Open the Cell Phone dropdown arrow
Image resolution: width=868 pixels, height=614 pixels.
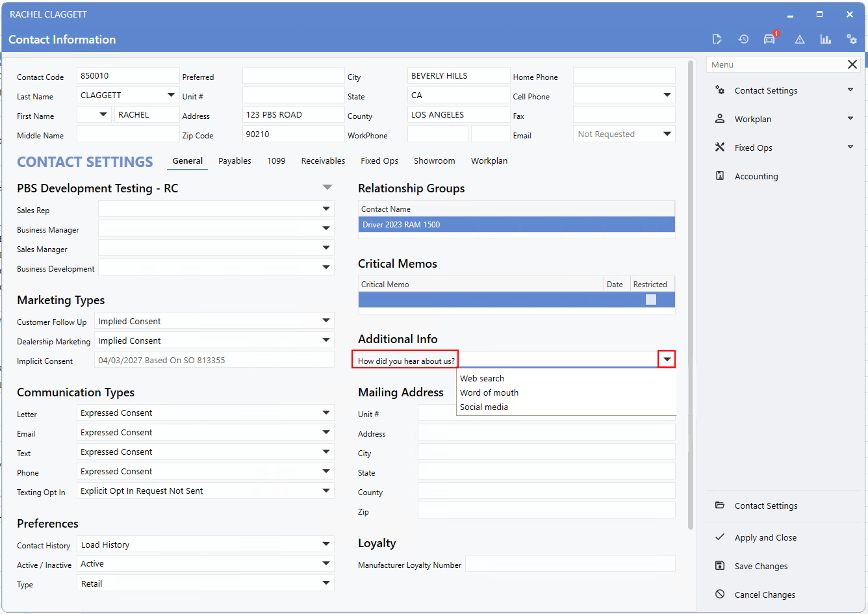667,95
